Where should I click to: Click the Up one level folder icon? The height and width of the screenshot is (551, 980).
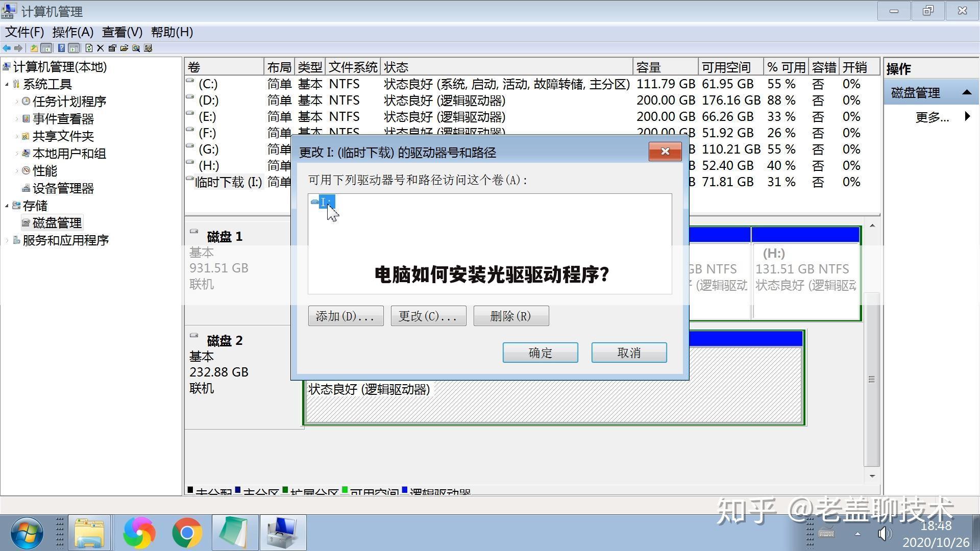[x=34, y=48]
